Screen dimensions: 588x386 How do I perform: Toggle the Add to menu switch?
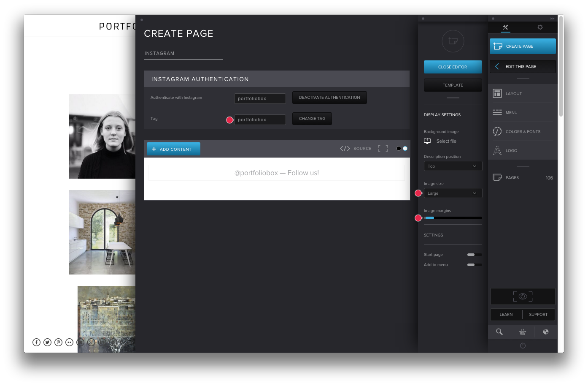point(475,265)
